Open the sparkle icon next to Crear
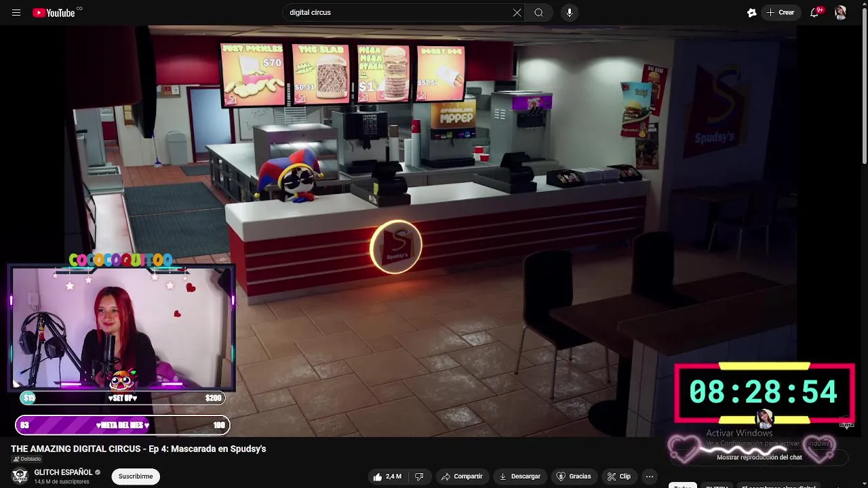This screenshot has width=868, height=488. pyautogui.click(x=751, y=13)
